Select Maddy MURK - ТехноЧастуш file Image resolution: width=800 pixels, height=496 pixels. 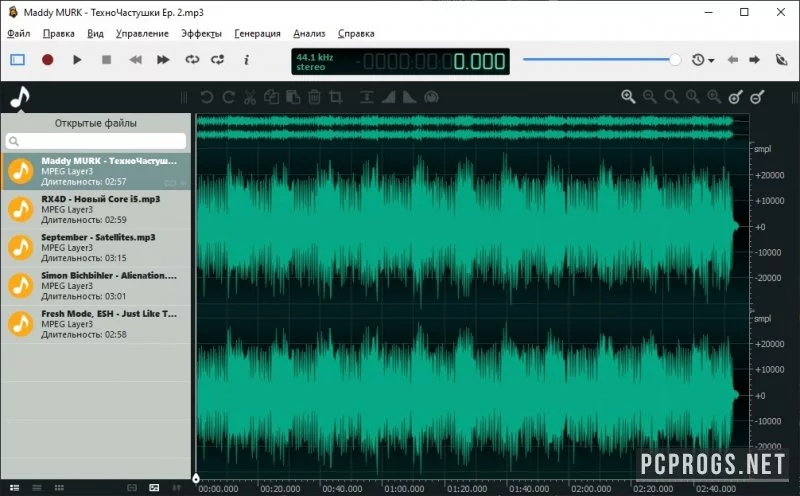coord(96,171)
